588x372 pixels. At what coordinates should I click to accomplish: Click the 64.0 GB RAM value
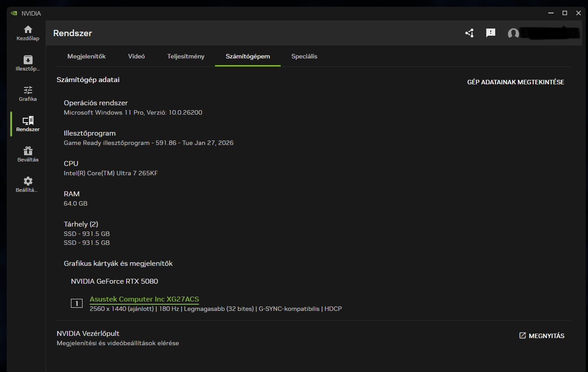click(x=75, y=203)
